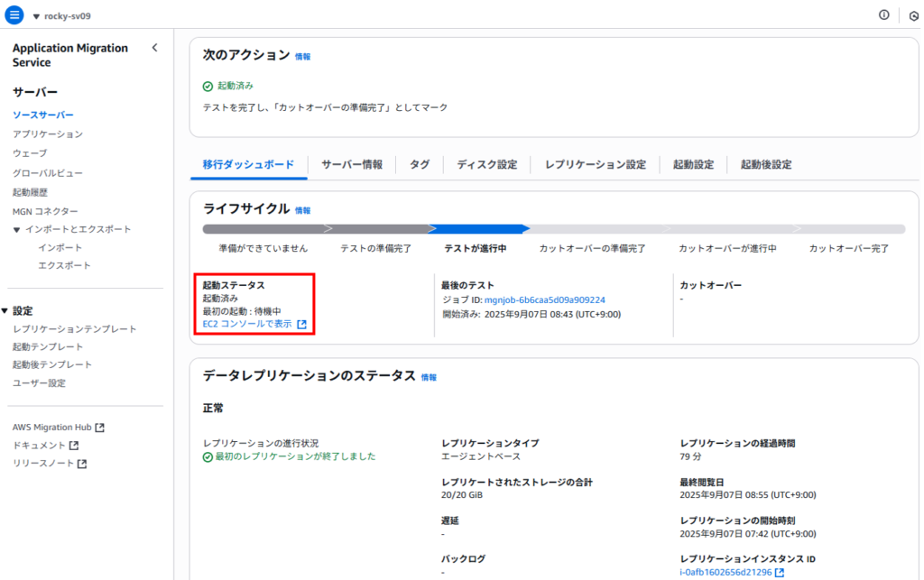Click the EC2 コンソールで表示 link
924x580 pixels.
pos(247,325)
